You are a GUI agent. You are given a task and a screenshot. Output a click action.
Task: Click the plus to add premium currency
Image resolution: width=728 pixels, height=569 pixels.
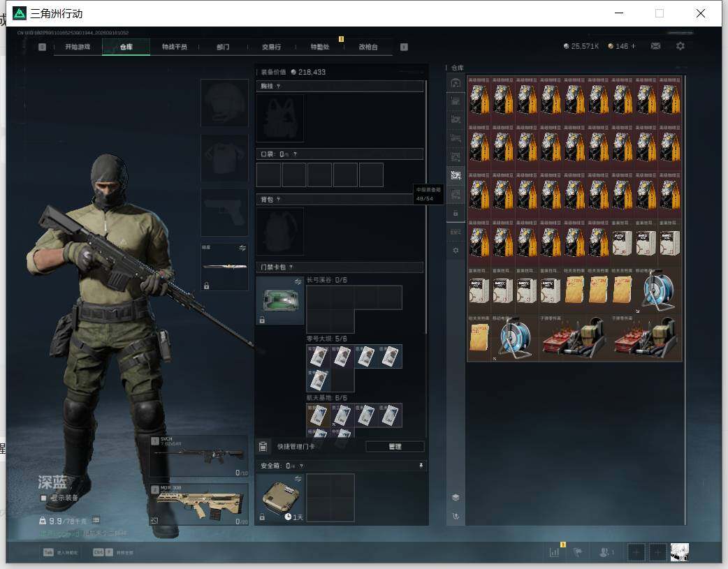tap(633, 46)
